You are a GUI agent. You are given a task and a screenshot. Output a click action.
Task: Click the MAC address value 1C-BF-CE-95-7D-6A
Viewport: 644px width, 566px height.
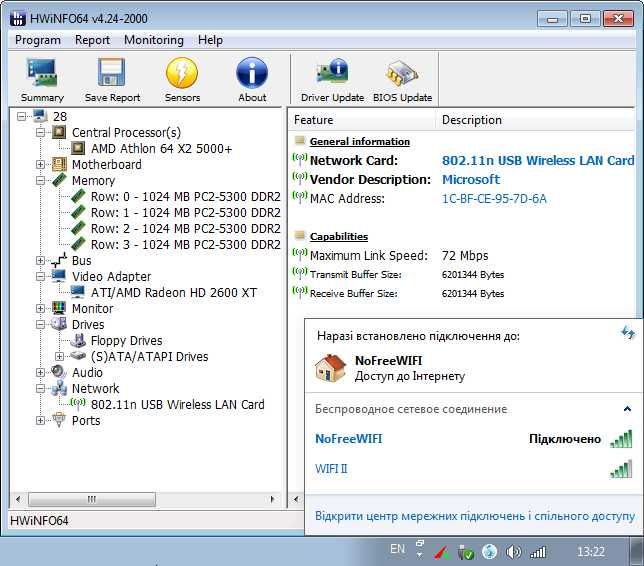click(x=494, y=199)
